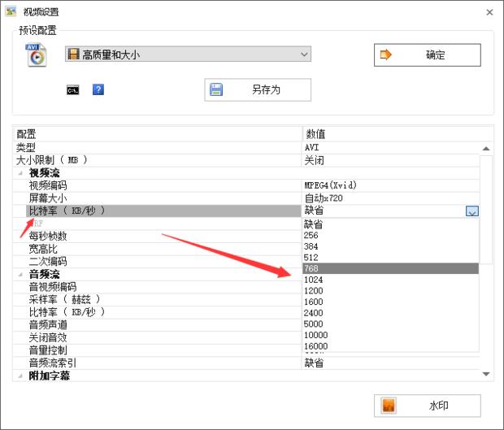Open the command line icon

(73, 89)
